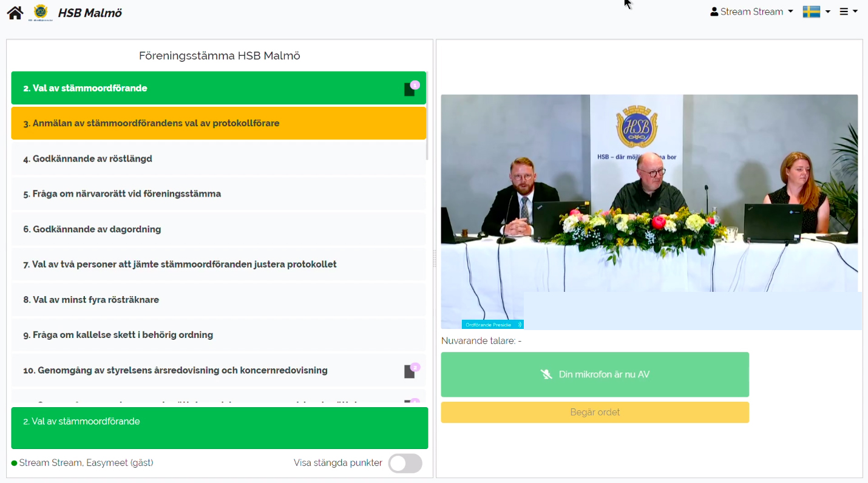Select agenda item 4 Godkännande av röstlängd
The width and height of the screenshot is (868, 483).
219,159
